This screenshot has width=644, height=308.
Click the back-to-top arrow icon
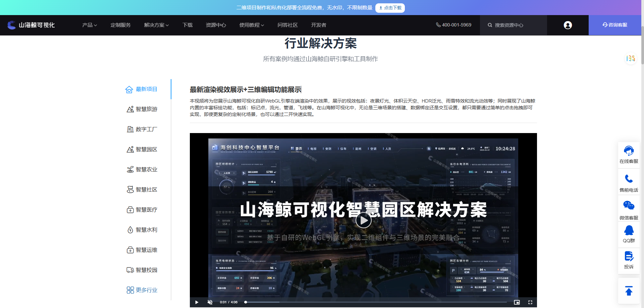629,291
